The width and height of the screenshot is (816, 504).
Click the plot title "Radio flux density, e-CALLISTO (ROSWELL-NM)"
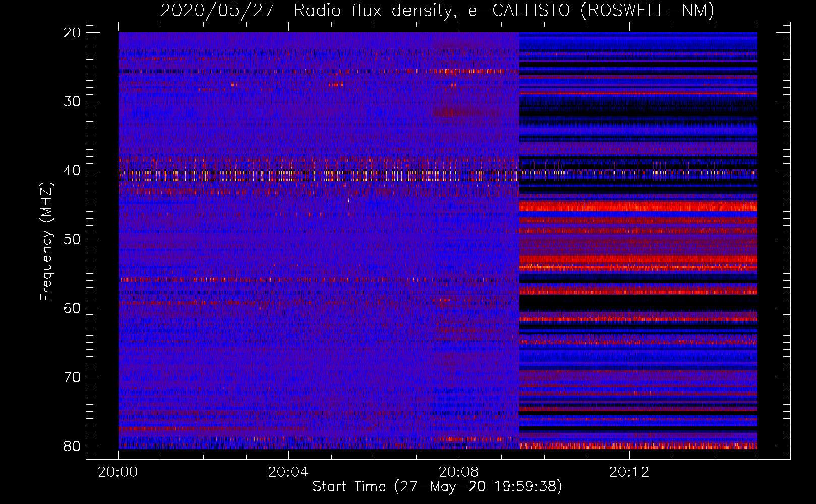coord(504,10)
